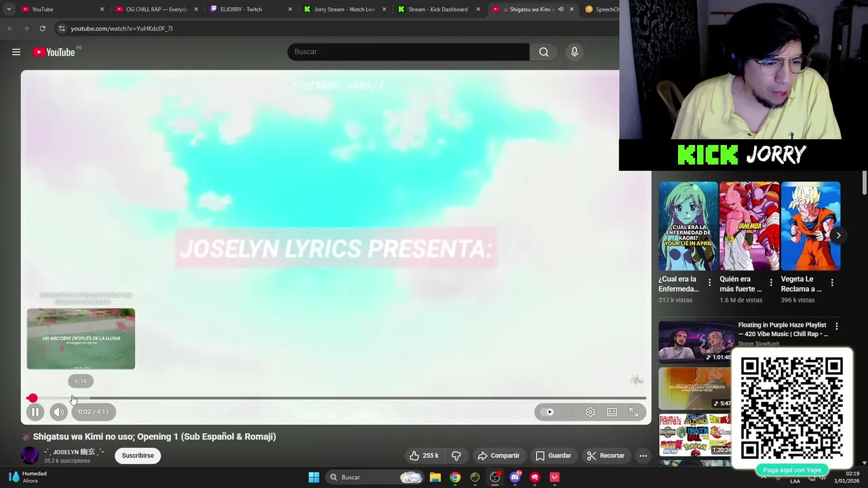Save the video with Guardar

click(x=553, y=455)
